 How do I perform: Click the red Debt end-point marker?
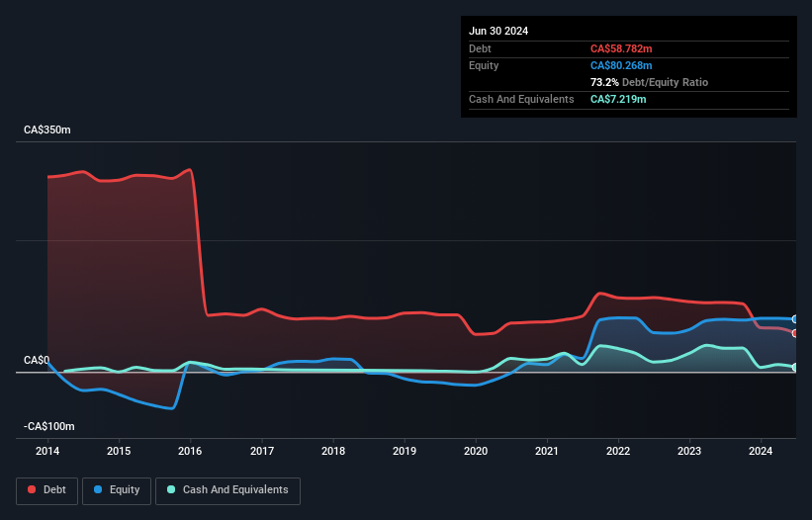click(x=795, y=333)
